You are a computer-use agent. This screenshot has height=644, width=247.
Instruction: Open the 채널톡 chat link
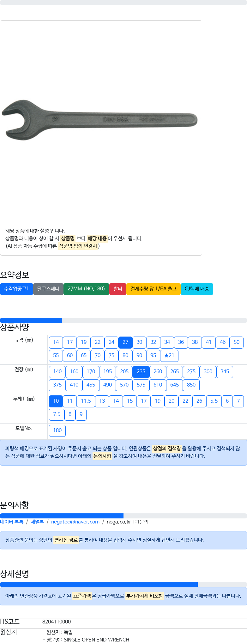[x=37, y=522]
